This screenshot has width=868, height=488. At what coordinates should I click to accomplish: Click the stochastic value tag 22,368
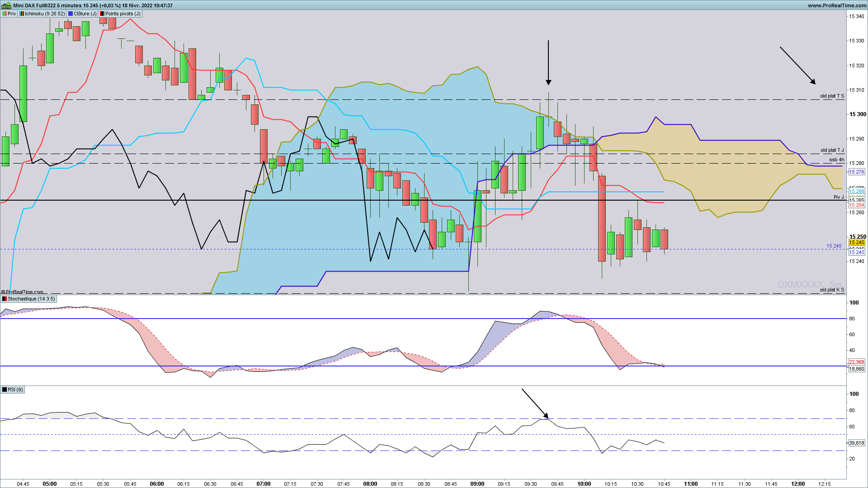click(857, 362)
